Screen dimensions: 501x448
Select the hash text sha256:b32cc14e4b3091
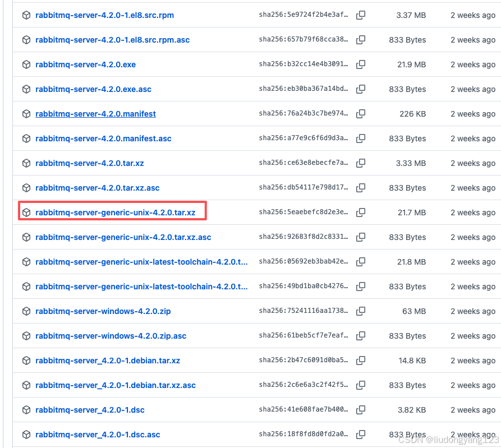[x=303, y=64]
